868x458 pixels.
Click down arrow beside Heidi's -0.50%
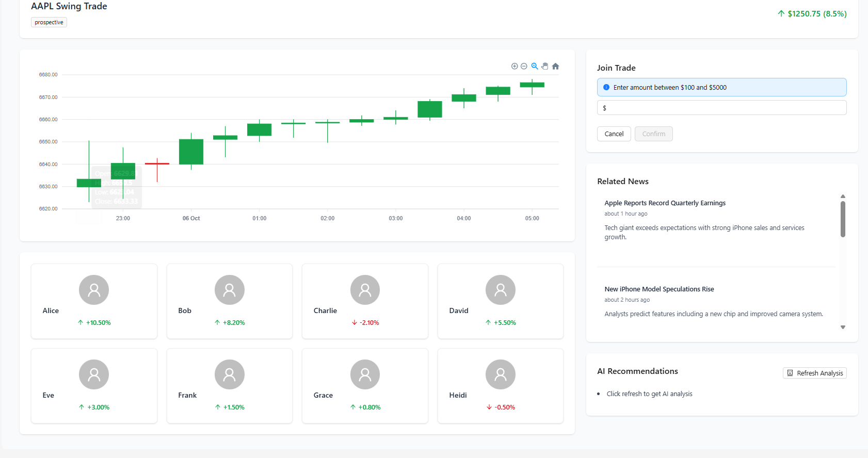(489, 407)
